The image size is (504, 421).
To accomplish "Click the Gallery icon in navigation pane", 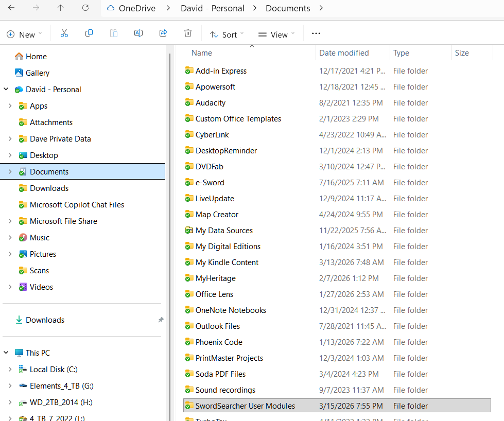I will (19, 73).
